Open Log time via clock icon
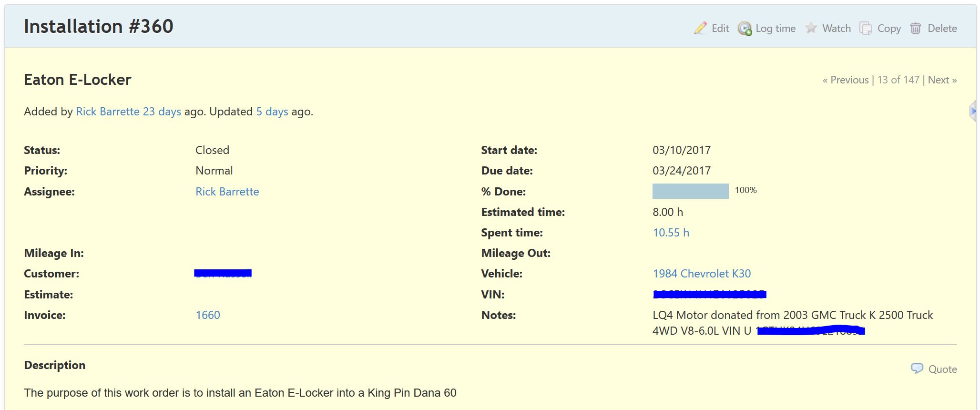 point(745,29)
